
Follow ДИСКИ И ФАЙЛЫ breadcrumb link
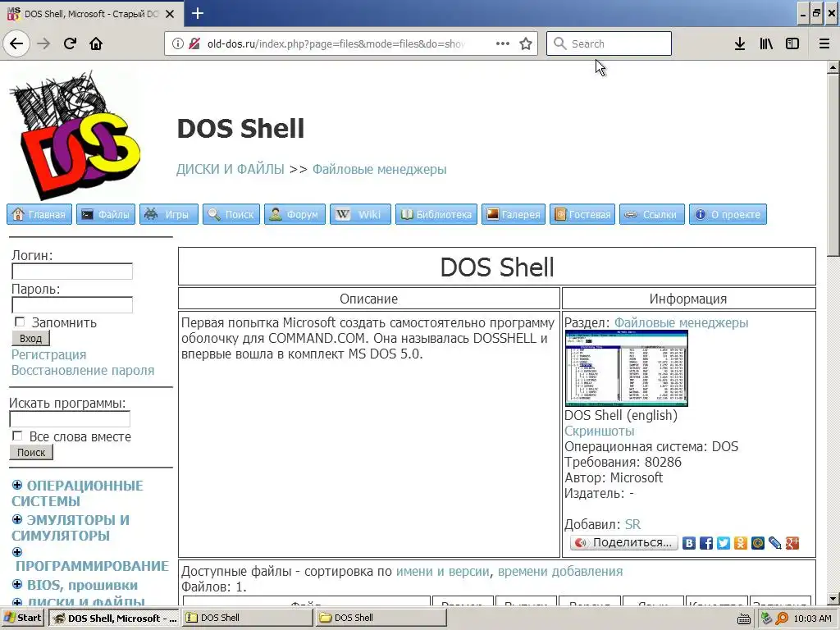[231, 169]
